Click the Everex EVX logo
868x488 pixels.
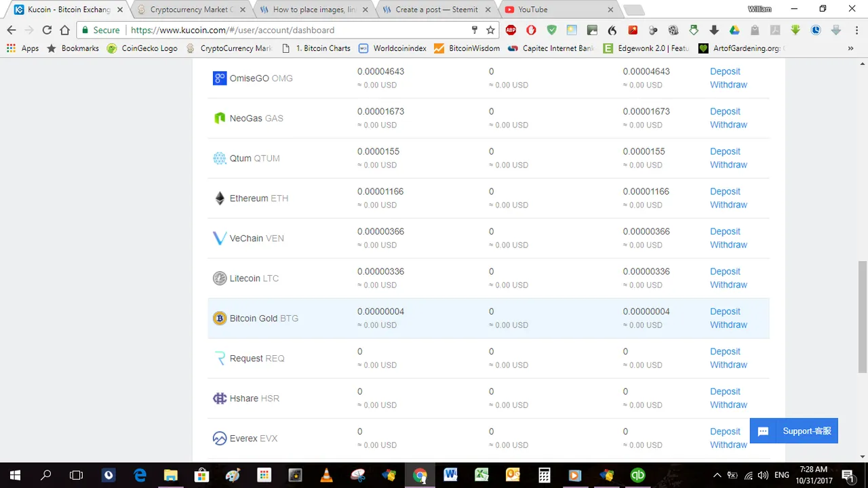click(220, 438)
